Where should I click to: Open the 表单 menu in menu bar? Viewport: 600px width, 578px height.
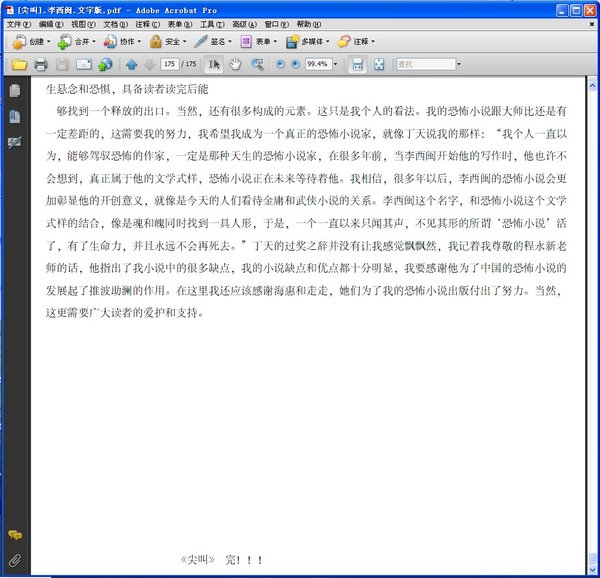(180, 24)
